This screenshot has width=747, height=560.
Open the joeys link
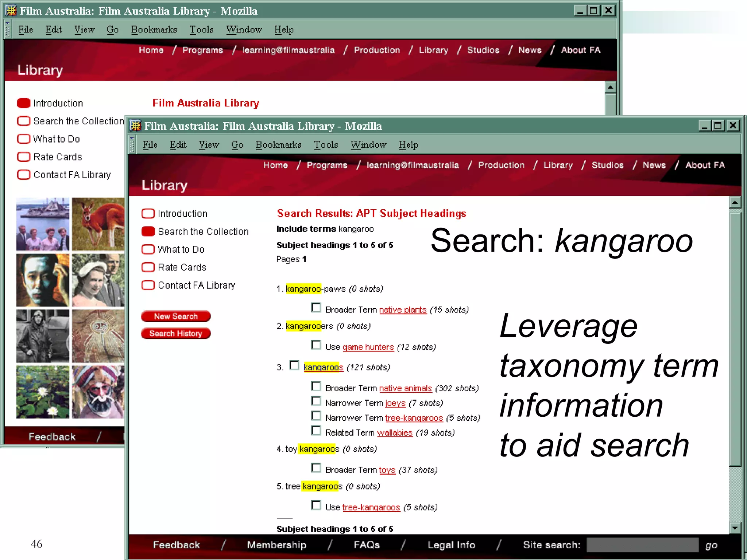pyautogui.click(x=395, y=403)
